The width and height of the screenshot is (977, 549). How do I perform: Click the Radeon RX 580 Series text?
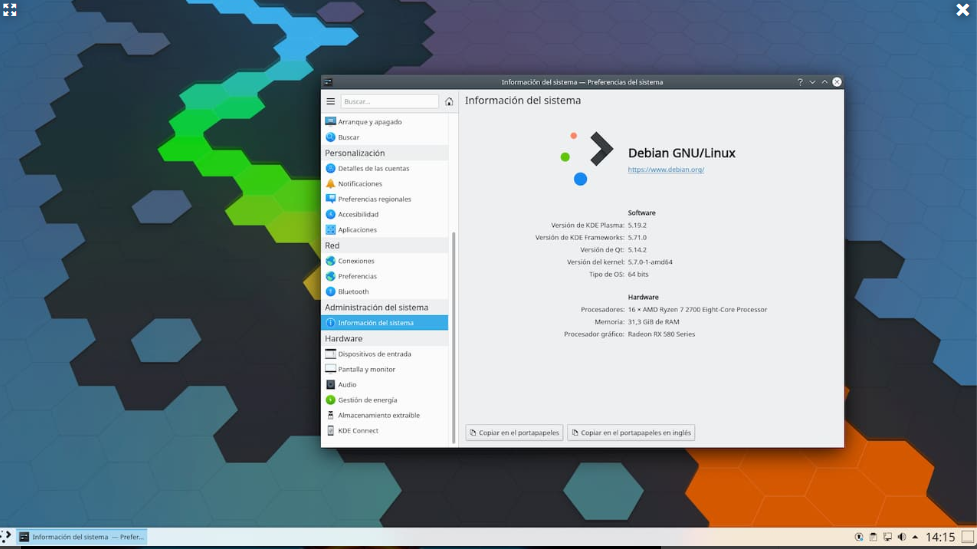(661, 335)
